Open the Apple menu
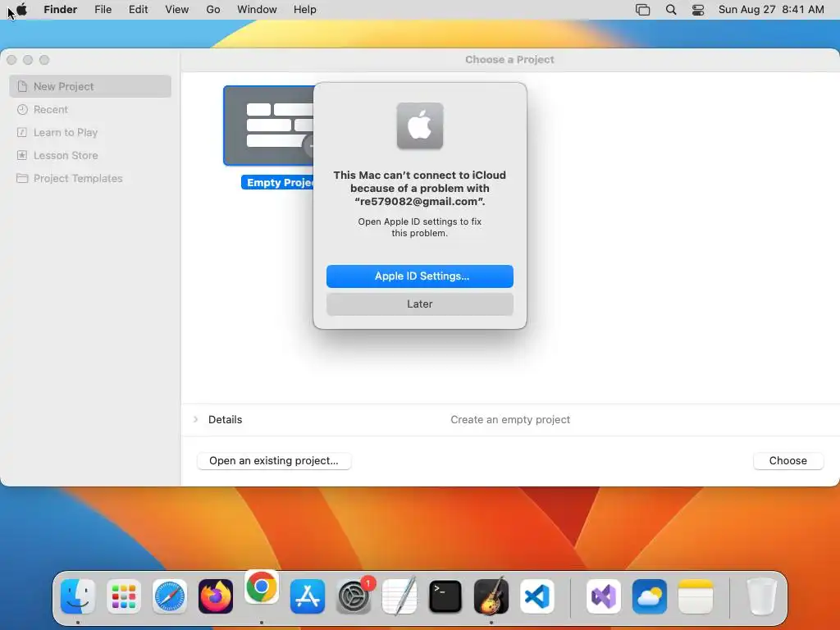Screen dimensions: 840x630 (21, 10)
